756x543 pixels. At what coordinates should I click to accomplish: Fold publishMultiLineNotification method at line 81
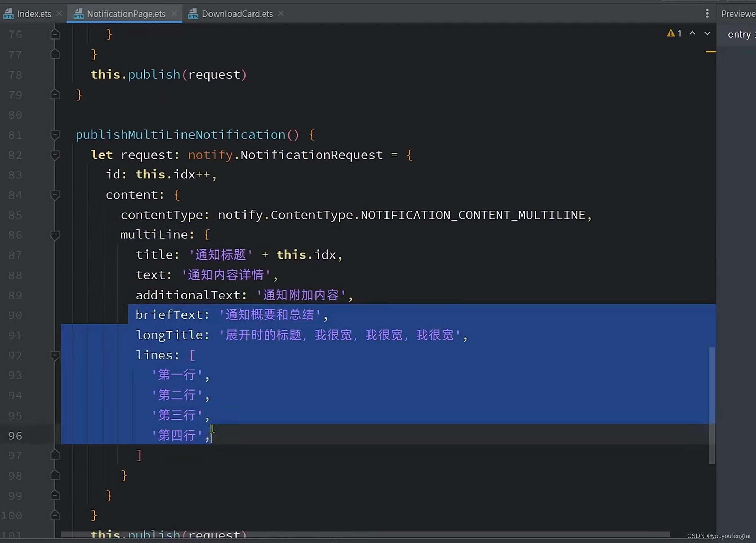click(55, 135)
